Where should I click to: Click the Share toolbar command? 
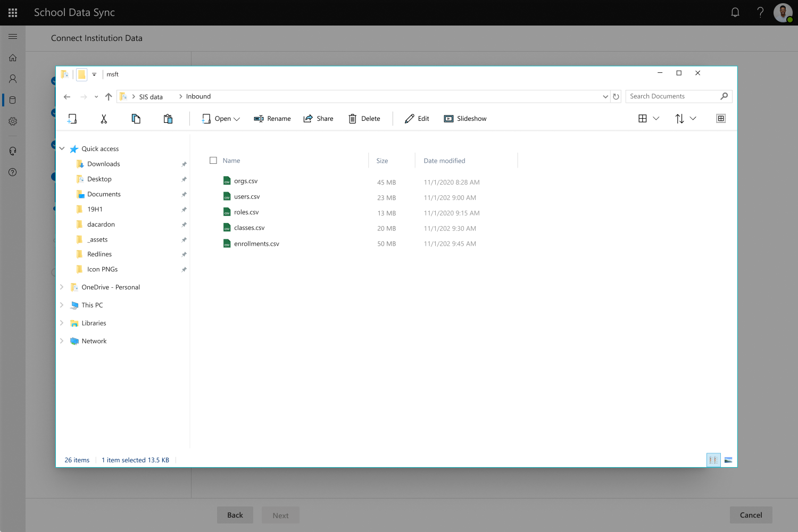(318, 119)
